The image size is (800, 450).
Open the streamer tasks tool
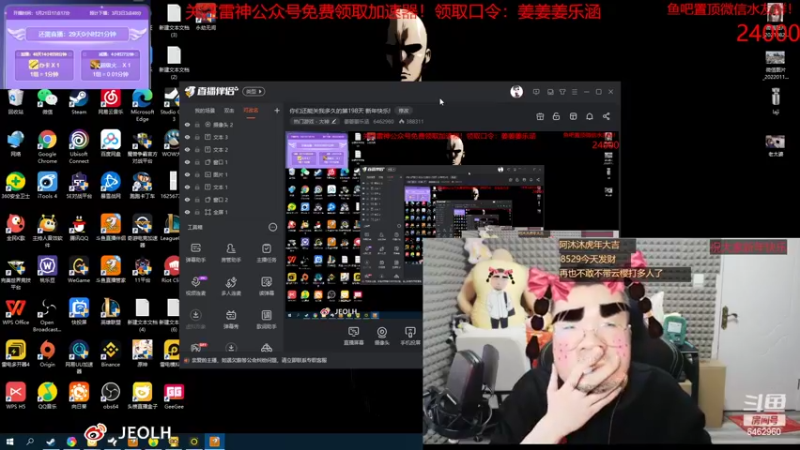pos(266,253)
